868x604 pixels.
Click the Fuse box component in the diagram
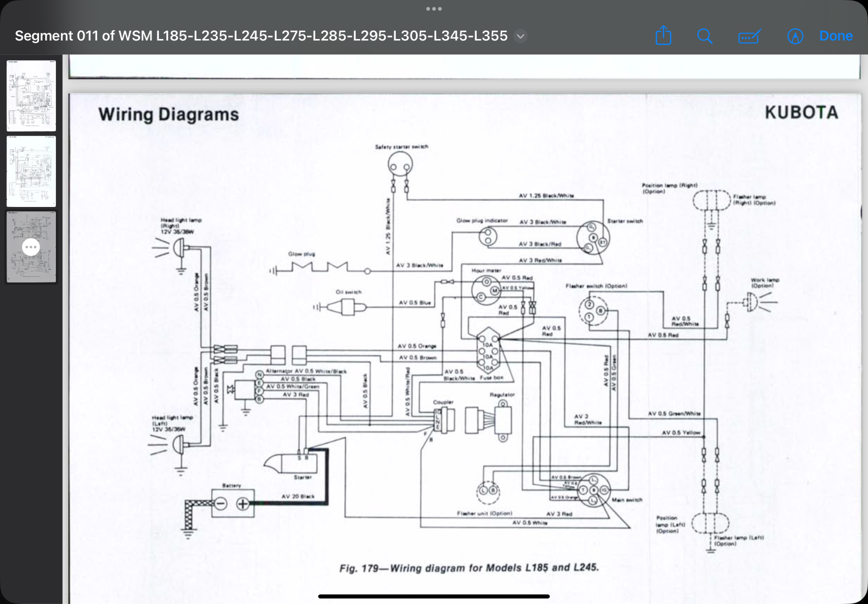point(488,352)
